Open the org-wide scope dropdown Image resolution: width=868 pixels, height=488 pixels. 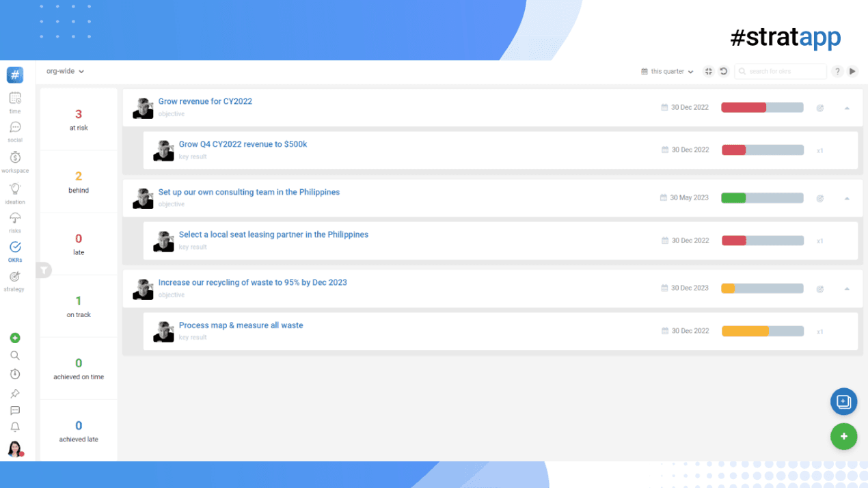[65, 71]
